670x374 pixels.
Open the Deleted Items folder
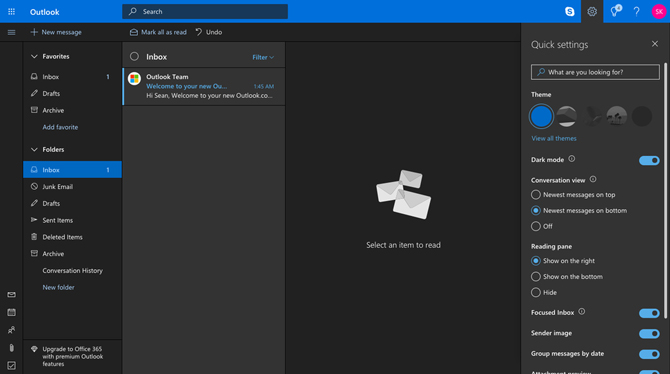click(x=72, y=237)
